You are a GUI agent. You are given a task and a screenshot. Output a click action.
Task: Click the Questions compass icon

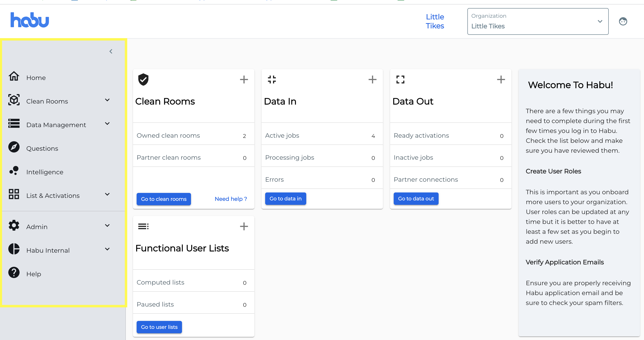[14, 147]
